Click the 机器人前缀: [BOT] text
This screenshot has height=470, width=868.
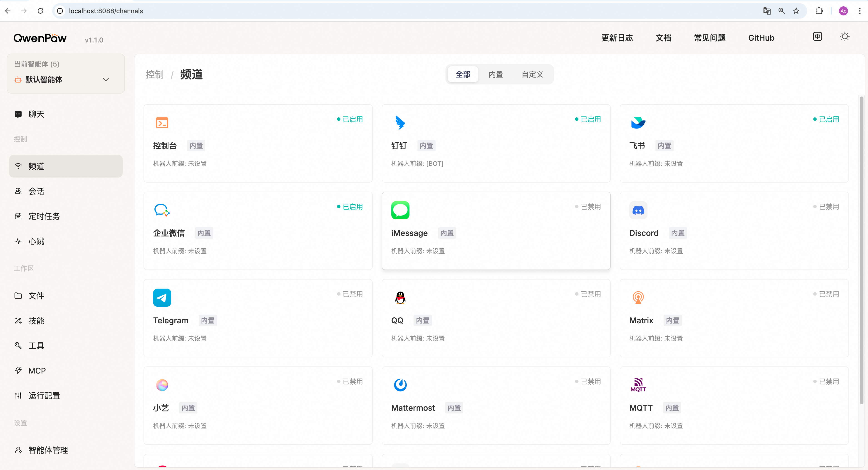[417, 163]
